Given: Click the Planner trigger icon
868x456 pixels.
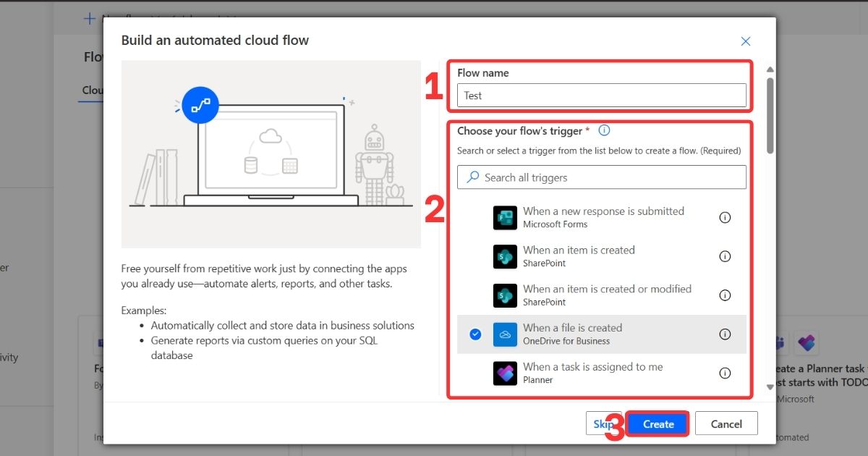Looking at the screenshot, I should (505, 373).
